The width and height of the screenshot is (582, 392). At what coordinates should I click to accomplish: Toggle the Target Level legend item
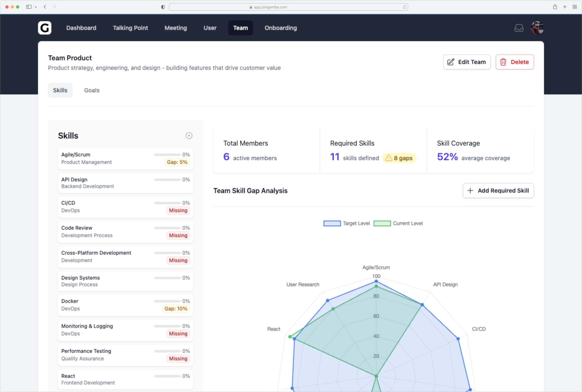point(346,223)
